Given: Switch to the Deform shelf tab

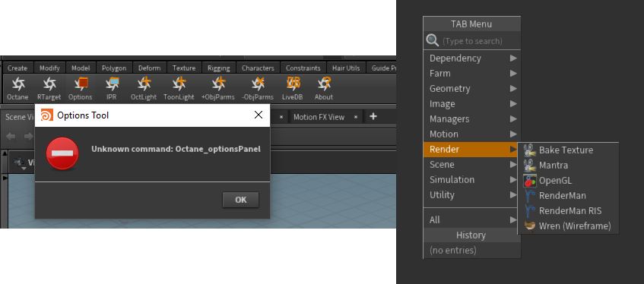Looking at the screenshot, I should (x=150, y=68).
